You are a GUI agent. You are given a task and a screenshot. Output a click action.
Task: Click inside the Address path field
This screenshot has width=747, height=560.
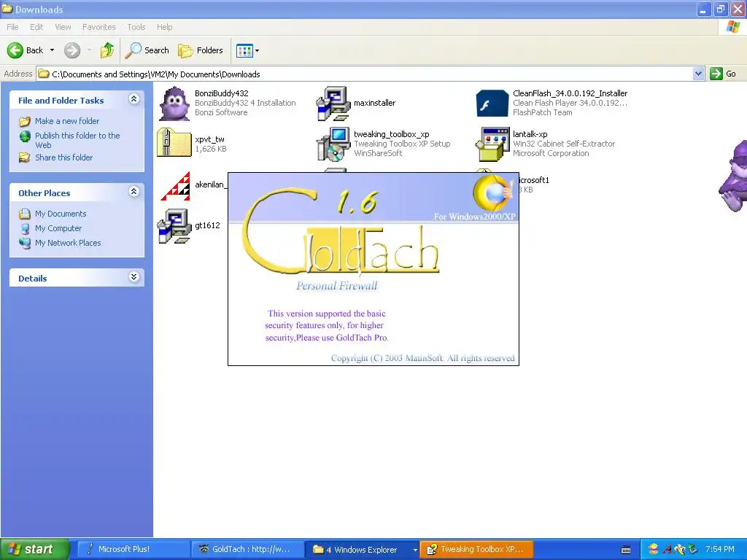click(365, 74)
